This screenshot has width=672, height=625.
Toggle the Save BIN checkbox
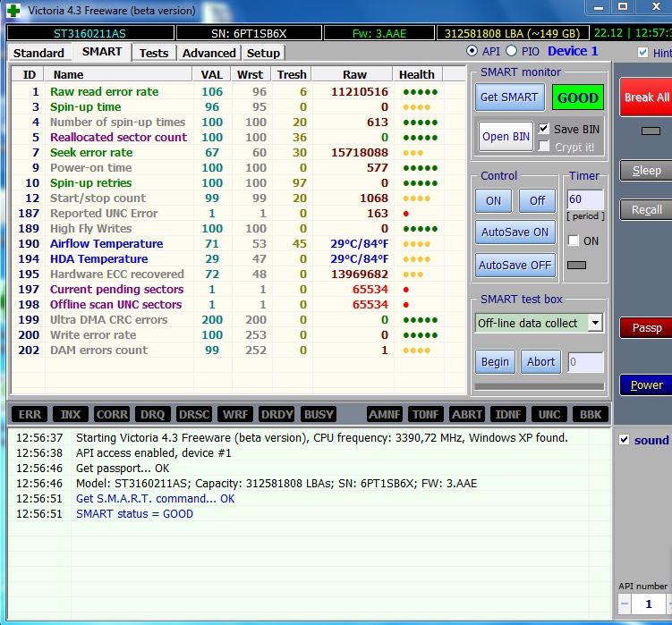(543, 129)
